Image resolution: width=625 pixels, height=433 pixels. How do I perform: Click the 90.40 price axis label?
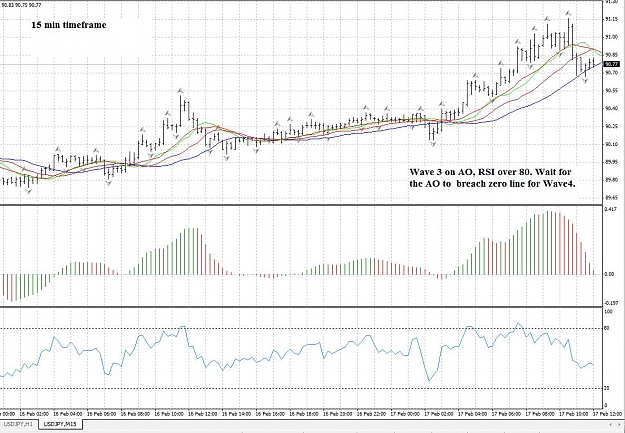[611, 108]
